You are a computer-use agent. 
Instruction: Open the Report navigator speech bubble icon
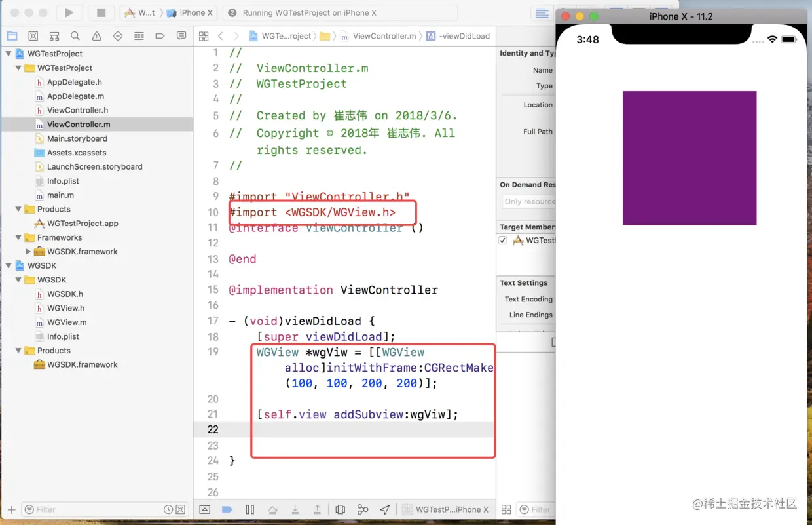click(181, 36)
